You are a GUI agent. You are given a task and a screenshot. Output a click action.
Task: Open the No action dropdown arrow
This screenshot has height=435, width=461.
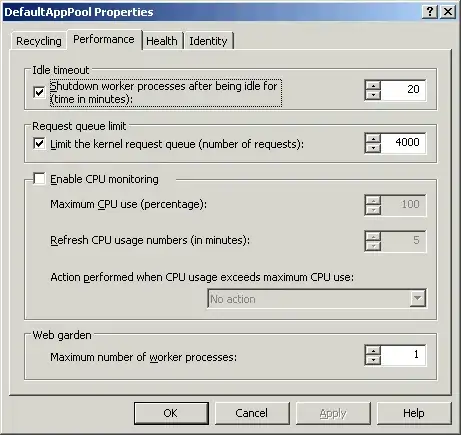tap(417, 298)
